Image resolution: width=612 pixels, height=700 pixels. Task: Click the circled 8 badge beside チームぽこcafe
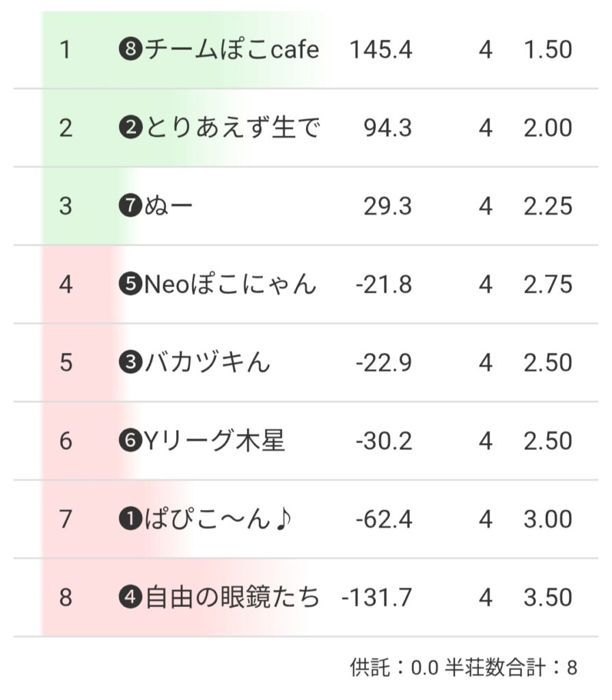point(129,51)
